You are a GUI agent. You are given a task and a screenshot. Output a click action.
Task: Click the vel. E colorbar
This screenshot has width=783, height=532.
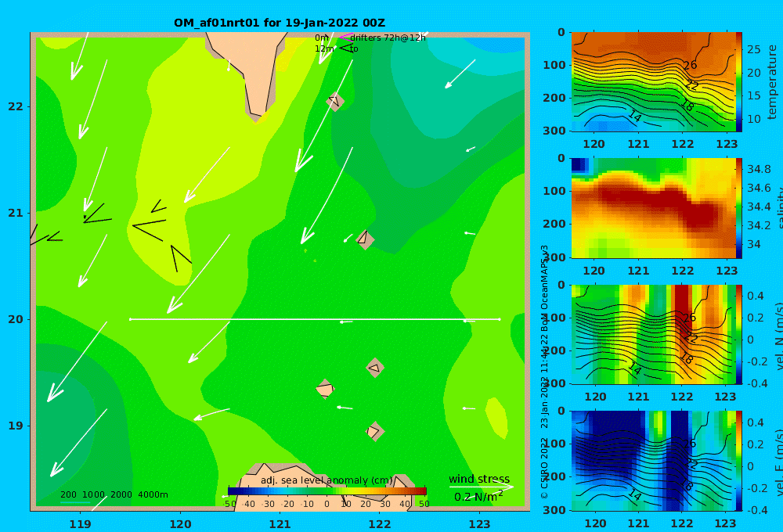coord(739,461)
